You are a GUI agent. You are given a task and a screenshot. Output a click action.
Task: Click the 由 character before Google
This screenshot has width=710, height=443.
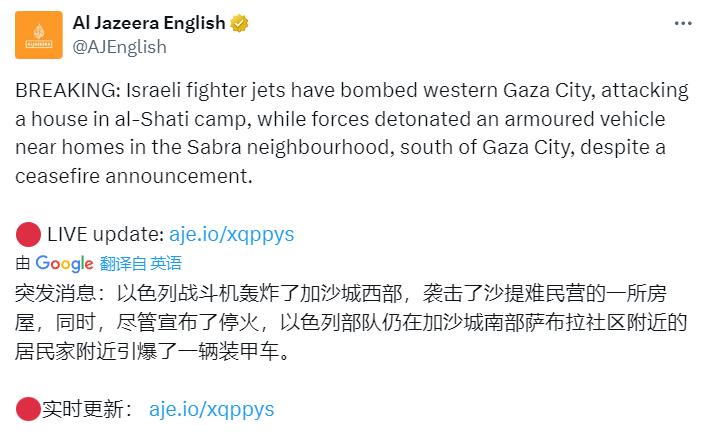point(23,264)
